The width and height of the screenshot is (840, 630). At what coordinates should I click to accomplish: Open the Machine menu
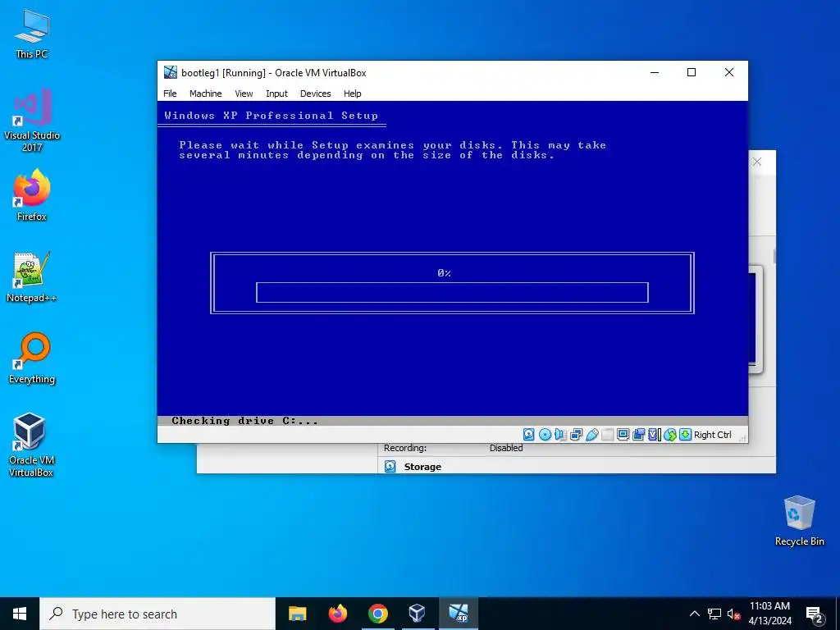click(x=205, y=94)
